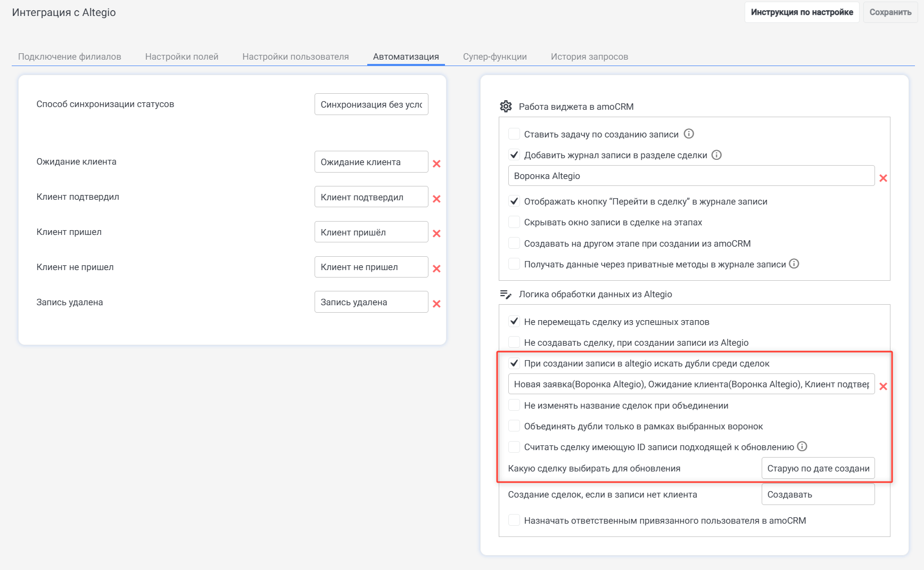Open the Клиент подтвердил stage dropdown

pos(372,197)
